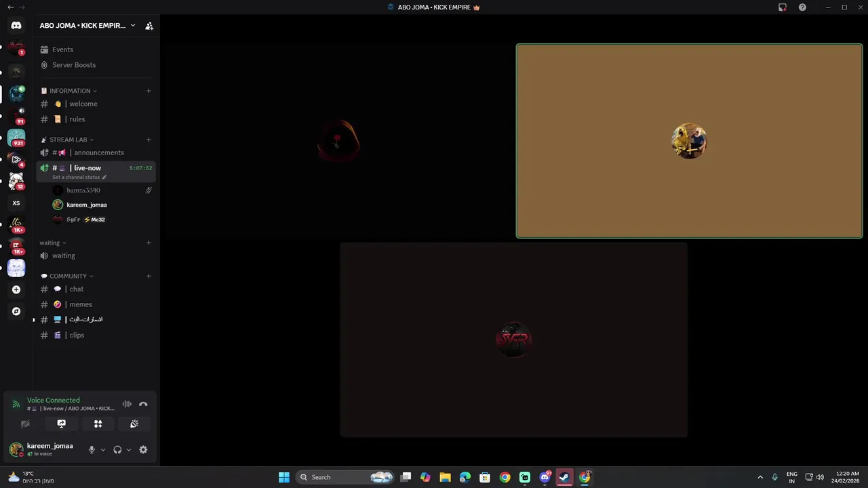Create channel in waiting category
Image resolution: width=868 pixels, height=488 pixels.
click(149, 243)
